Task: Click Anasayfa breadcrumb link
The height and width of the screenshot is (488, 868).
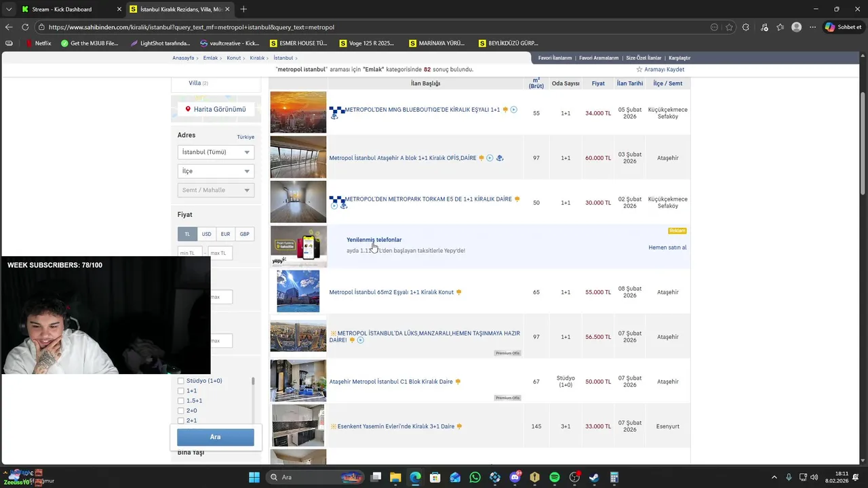Action: [183, 58]
